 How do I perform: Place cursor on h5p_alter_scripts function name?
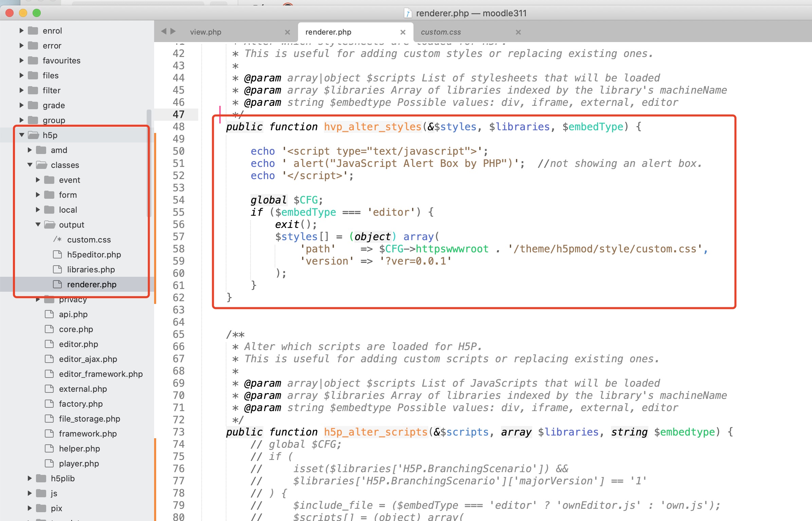pos(375,432)
